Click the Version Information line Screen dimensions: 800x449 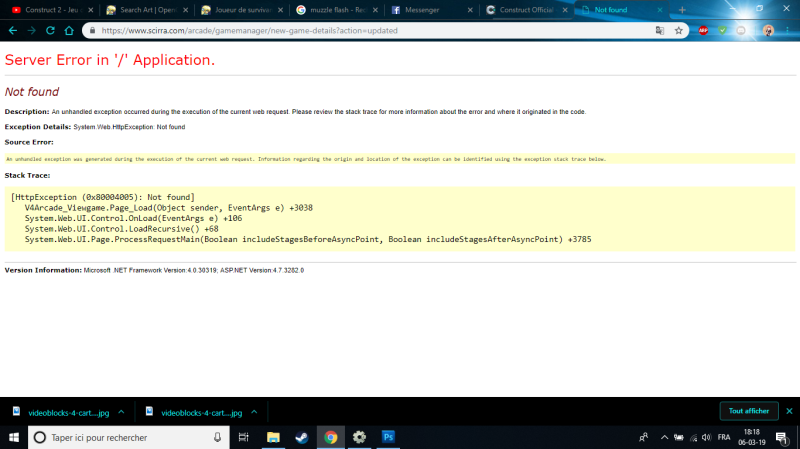(x=154, y=270)
